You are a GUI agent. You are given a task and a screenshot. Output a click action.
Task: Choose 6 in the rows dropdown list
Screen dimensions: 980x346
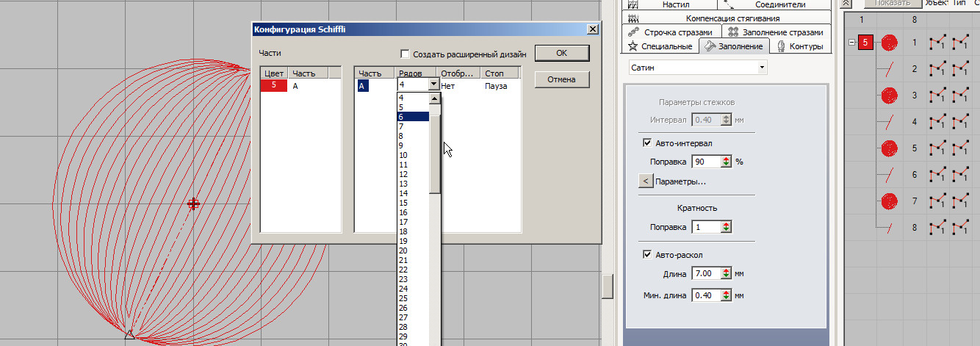(x=413, y=117)
